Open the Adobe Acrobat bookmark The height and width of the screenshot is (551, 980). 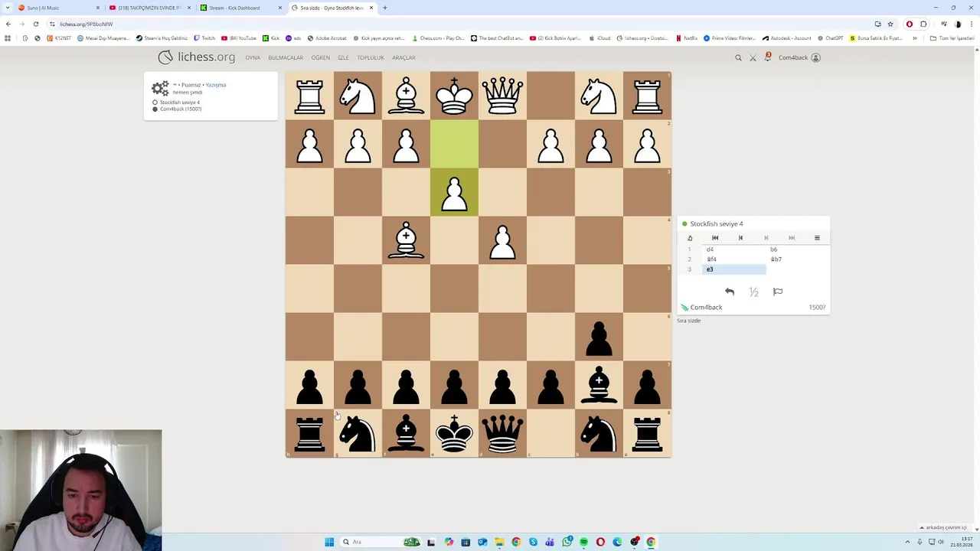point(327,38)
